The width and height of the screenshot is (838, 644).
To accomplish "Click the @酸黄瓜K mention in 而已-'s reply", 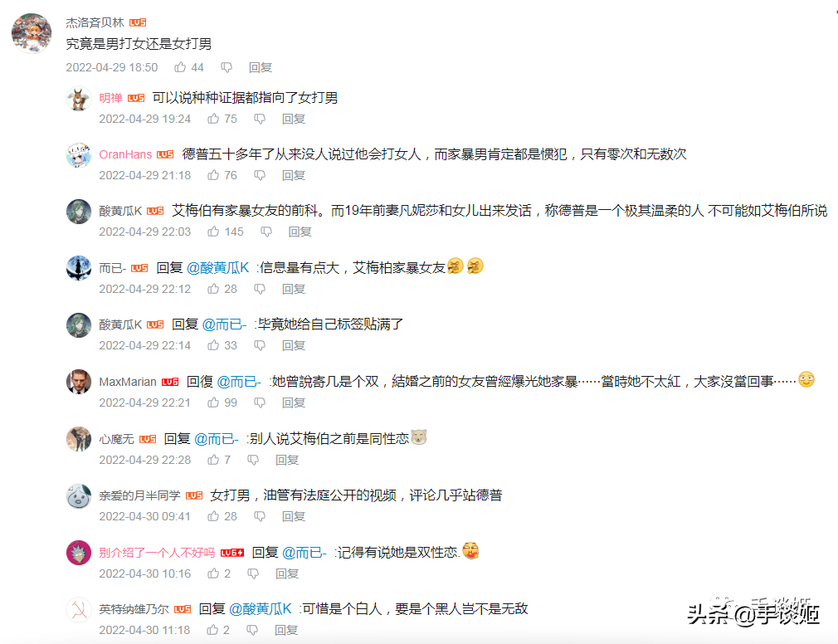I will pyautogui.click(x=217, y=268).
